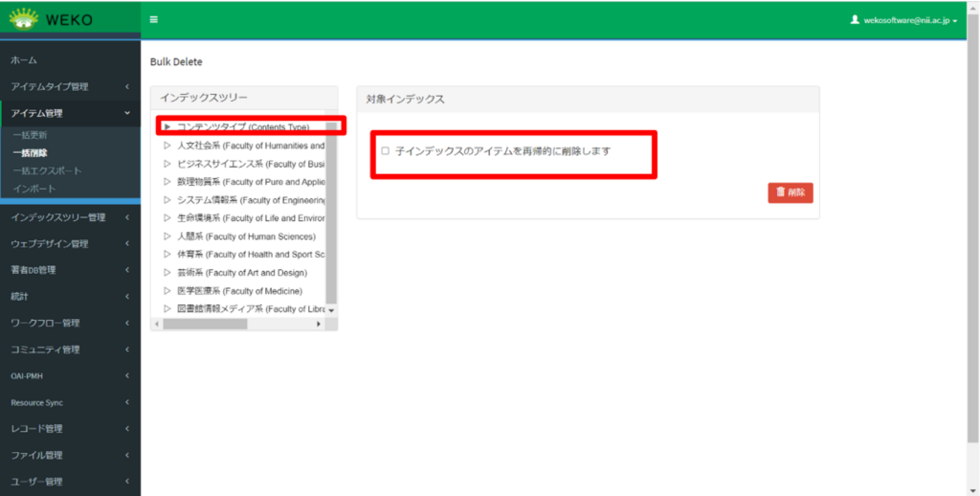The image size is (980, 496).
Task: Click the index tree scroll down arrow
Action: [x=332, y=310]
